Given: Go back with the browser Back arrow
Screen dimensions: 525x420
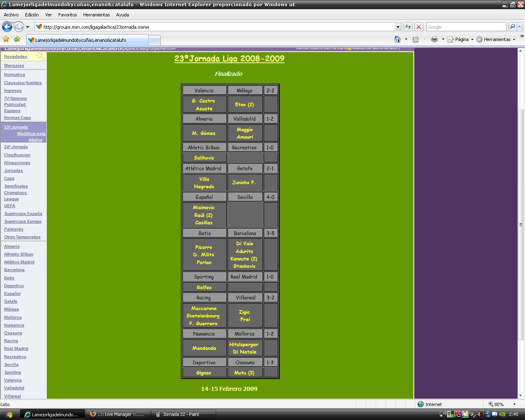Looking at the screenshot, I should pyautogui.click(x=7, y=27).
